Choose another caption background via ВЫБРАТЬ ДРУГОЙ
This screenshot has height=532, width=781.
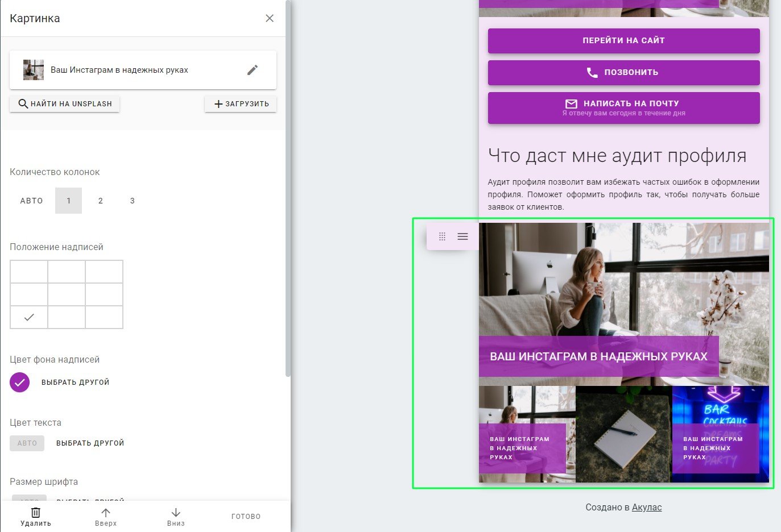click(76, 383)
